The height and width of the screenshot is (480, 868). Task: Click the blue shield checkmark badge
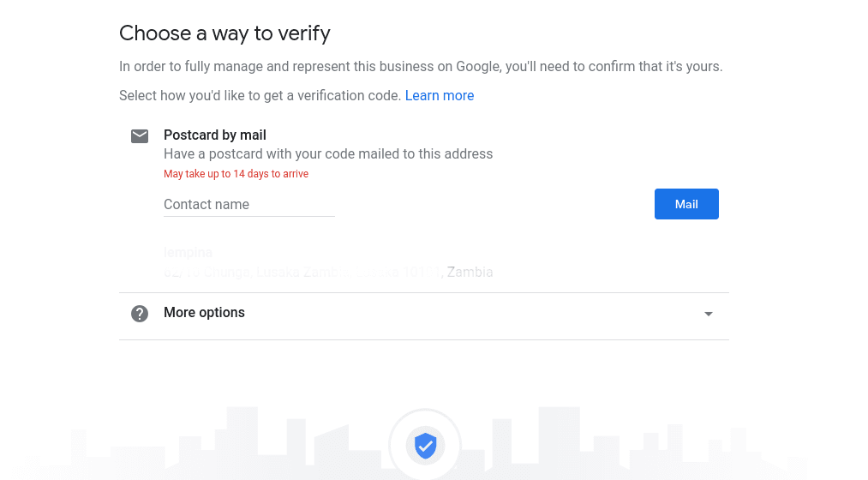tap(425, 446)
